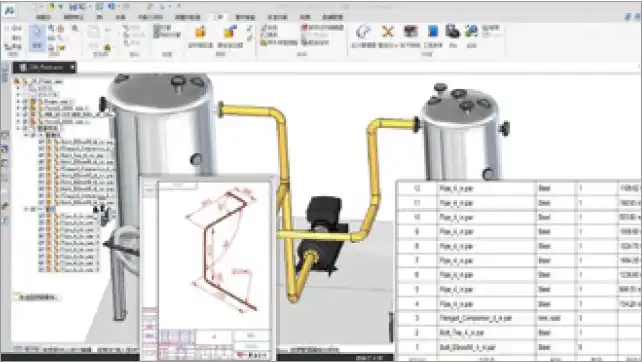Click the material cell of the Flanged_Connection row
Viewport: 642px width, 362px height.
point(556,318)
